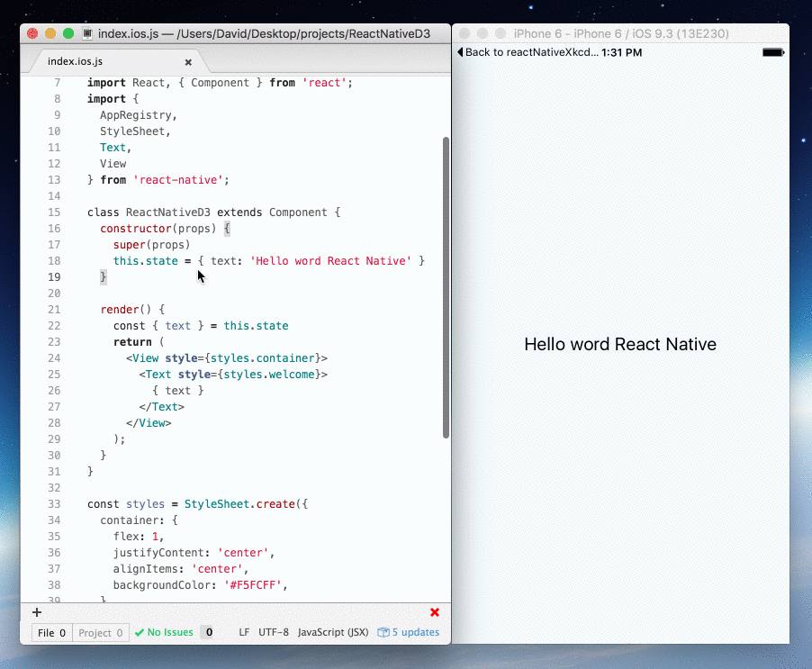Viewport: 812px width, 669px height.
Task: Open the package updates via the box icon
Action: tap(384, 632)
